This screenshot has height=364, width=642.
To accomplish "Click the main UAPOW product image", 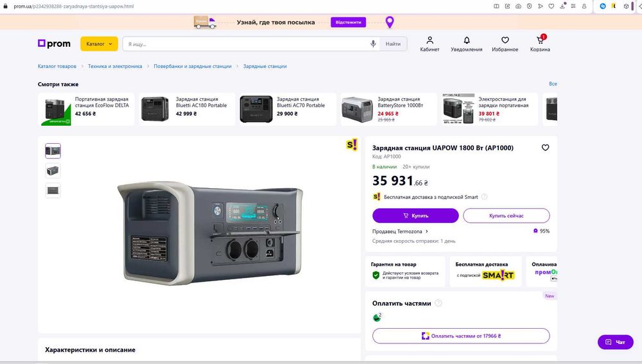I will 210,234.
